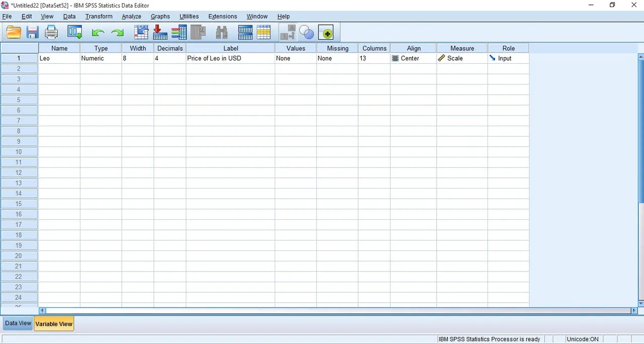644x344 pixels.
Task: Click the Missing column header
Action: point(338,48)
